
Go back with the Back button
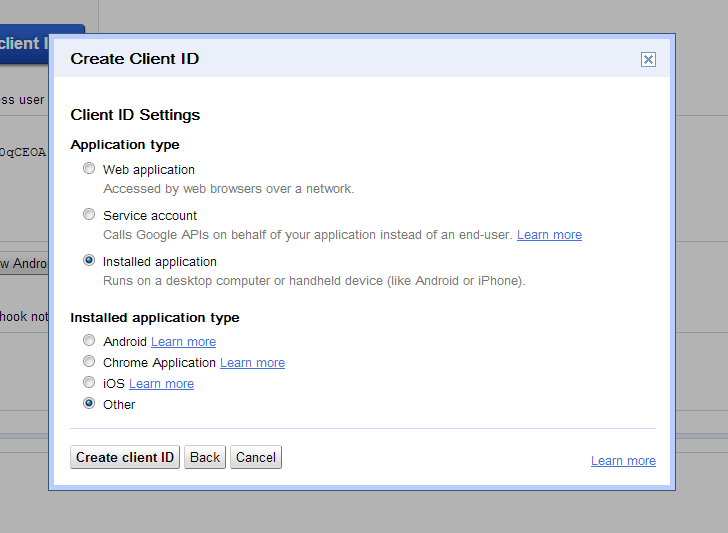(205, 457)
